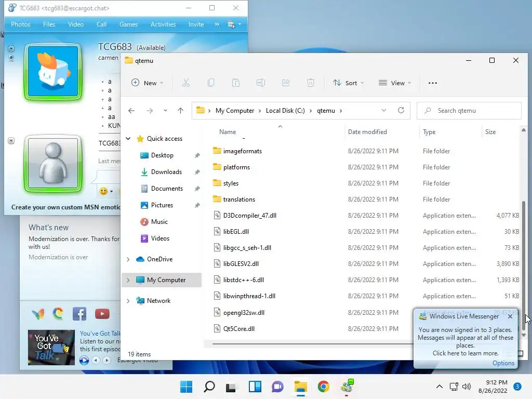Screen dimensions: 532x399
Task: Sort by Name column header
Action: (228, 131)
